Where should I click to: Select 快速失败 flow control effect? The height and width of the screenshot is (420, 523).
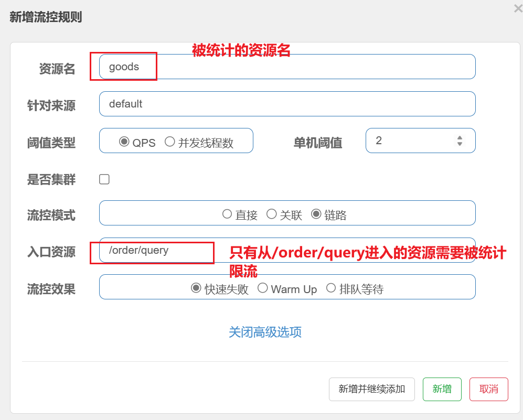(x=196, y=288)
